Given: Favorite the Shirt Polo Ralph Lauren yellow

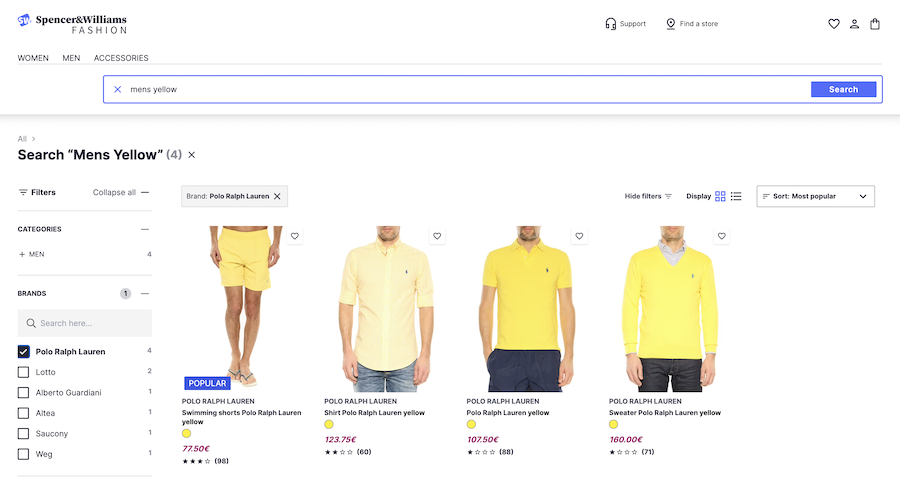Looking at the screenshot, I should 437,236.
